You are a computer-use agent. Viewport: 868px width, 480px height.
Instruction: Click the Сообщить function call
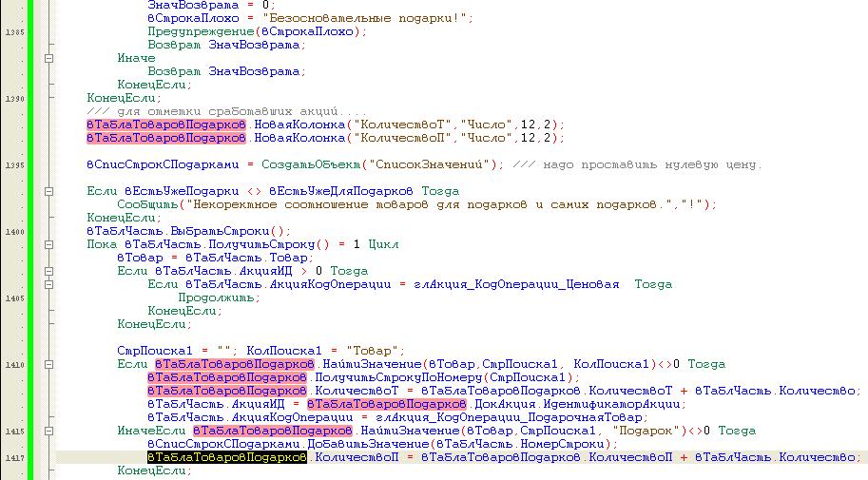click(148, 204)
